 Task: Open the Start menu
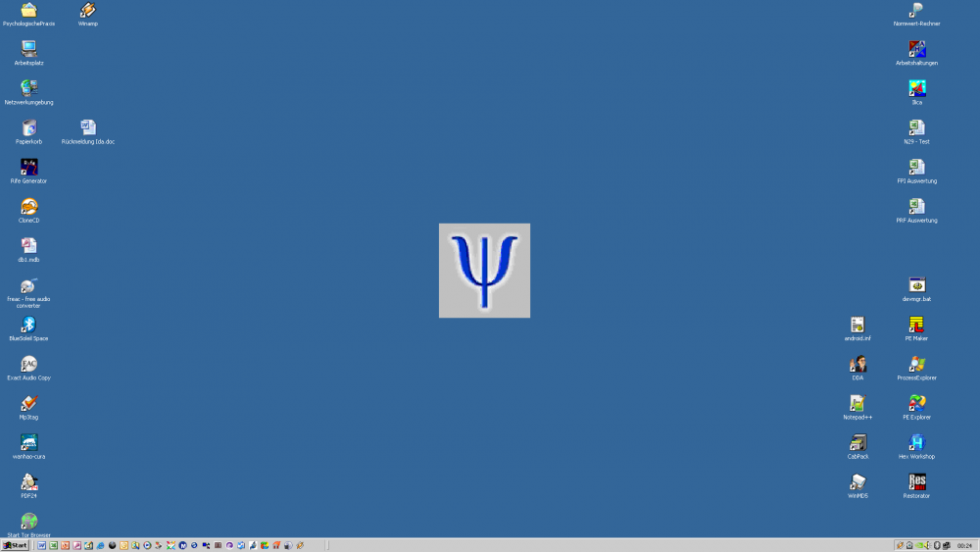coord(15,546)
